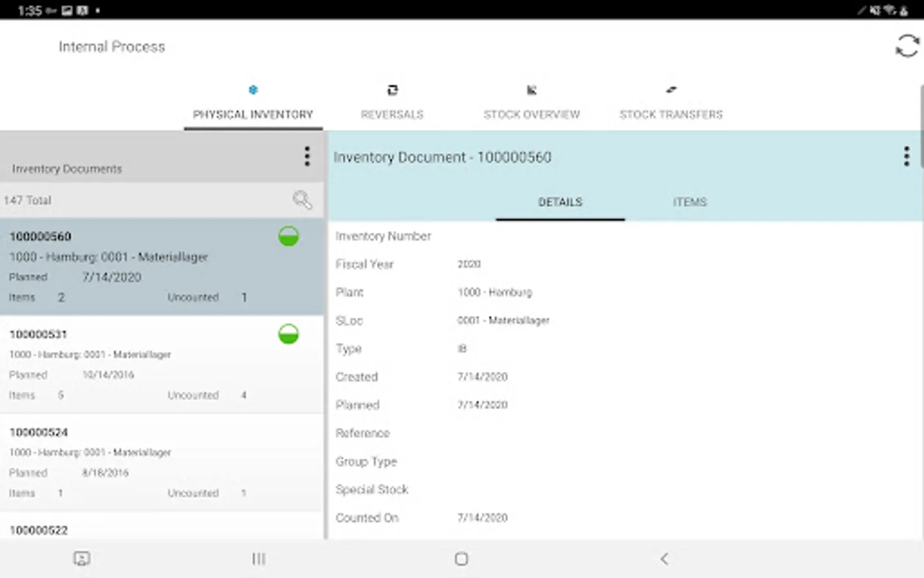The image size is (924, 578).
Task: Select inventory document 100000560
Action: pos(162,267)
